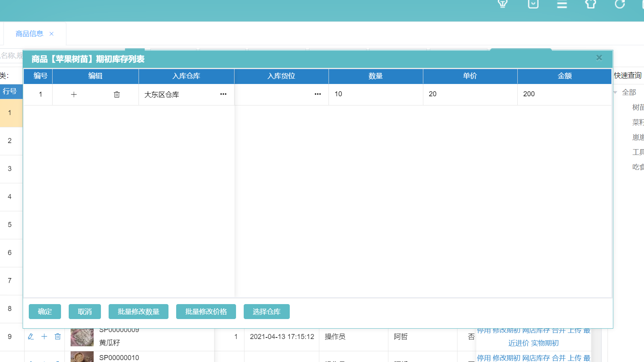This screenshot has width=644, height=362.
Task: Click the plus icon in background row 9
Action: pos(44,337)
